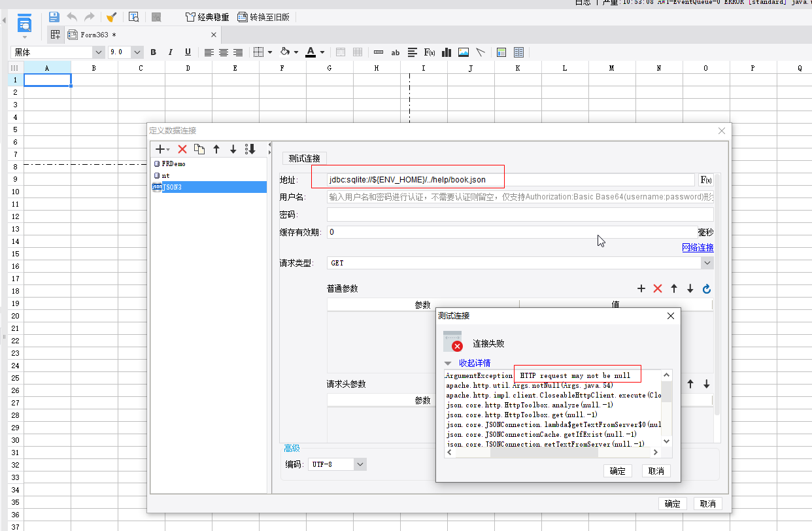Click the cache validity field showing 0
Viewport: 812px width, 531px height.
point(512,232)
